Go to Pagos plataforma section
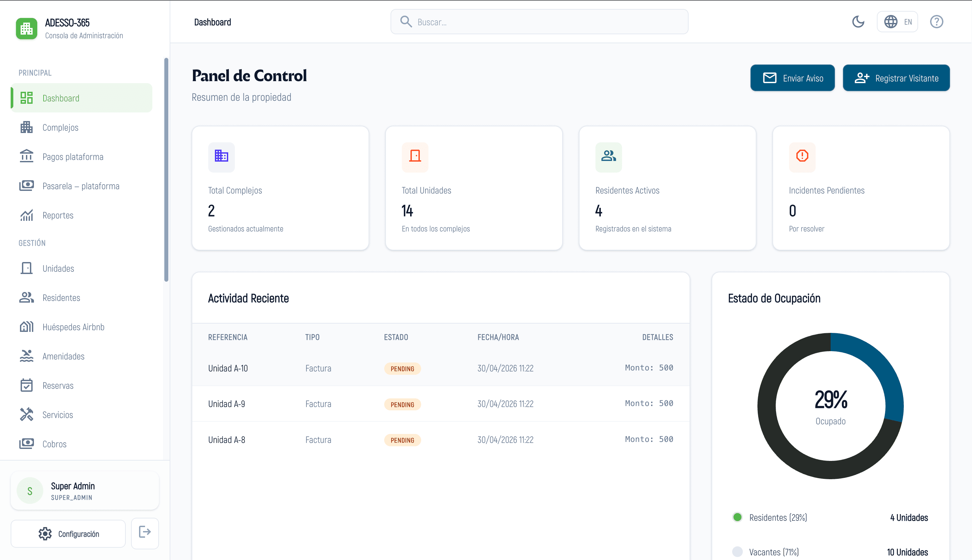972x560 pixels. (81, 157)
